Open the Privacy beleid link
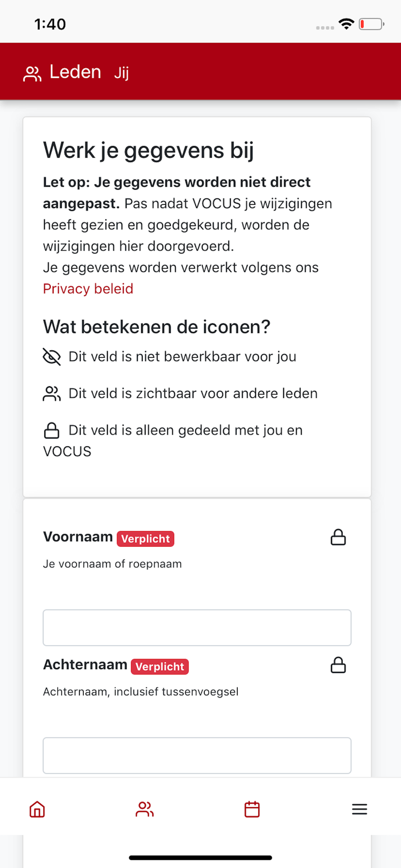 [88, 289]
